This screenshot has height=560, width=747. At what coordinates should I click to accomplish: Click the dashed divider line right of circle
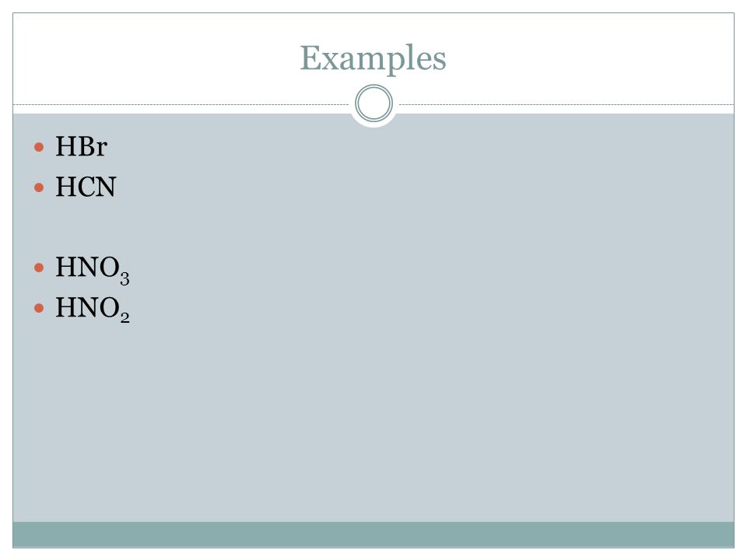click(x=566, y=104)
